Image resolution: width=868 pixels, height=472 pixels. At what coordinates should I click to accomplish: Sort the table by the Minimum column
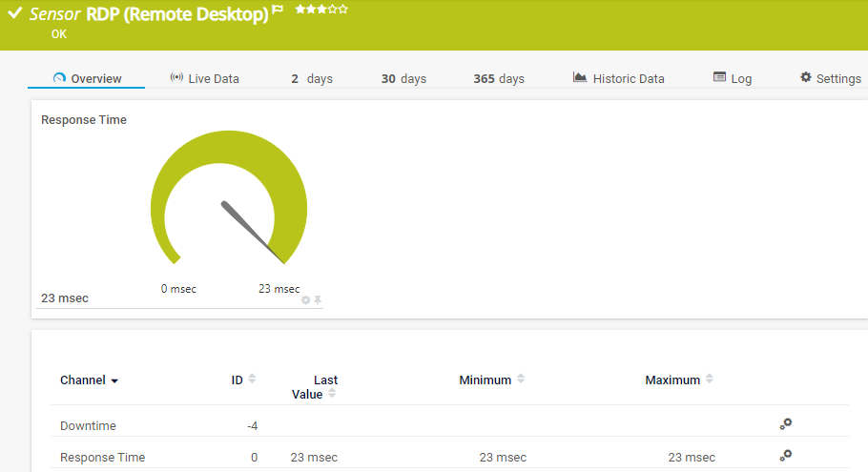(x=521, y=380)
